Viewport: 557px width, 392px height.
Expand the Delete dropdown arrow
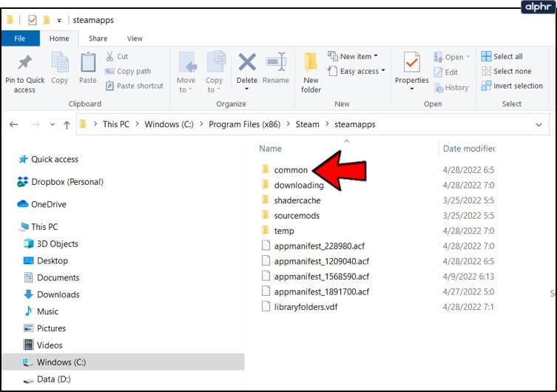(247, 89)
